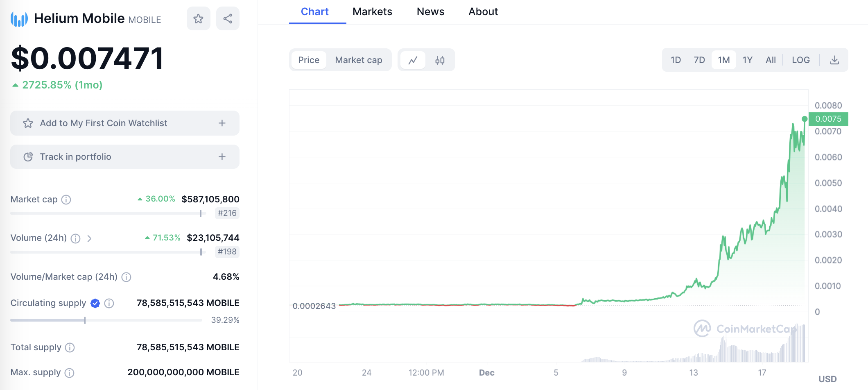Screen dimensions: 868x390
Task: Click the 39.29% circulating supply percentage
Action: tap(225, 320)
